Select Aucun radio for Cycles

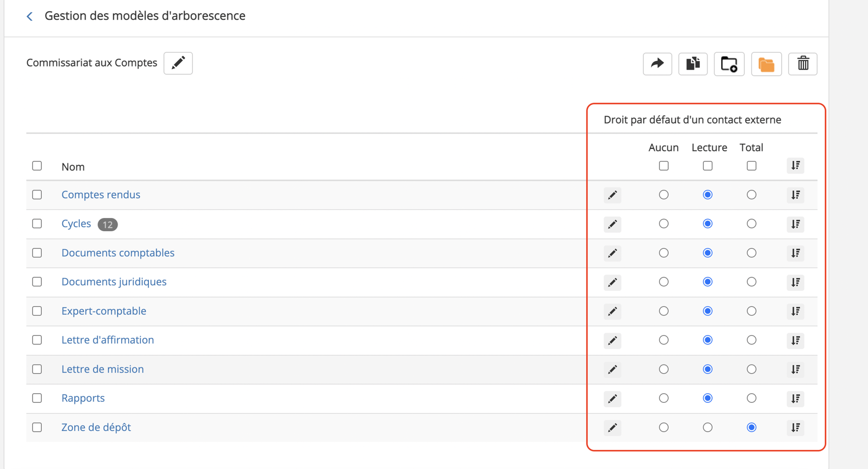point(664,224)
